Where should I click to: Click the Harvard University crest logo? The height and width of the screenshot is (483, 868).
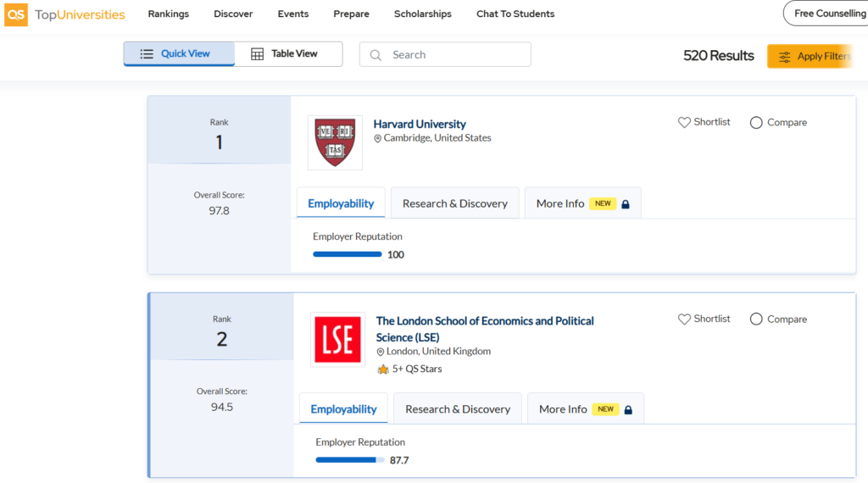tap(335, 142)
